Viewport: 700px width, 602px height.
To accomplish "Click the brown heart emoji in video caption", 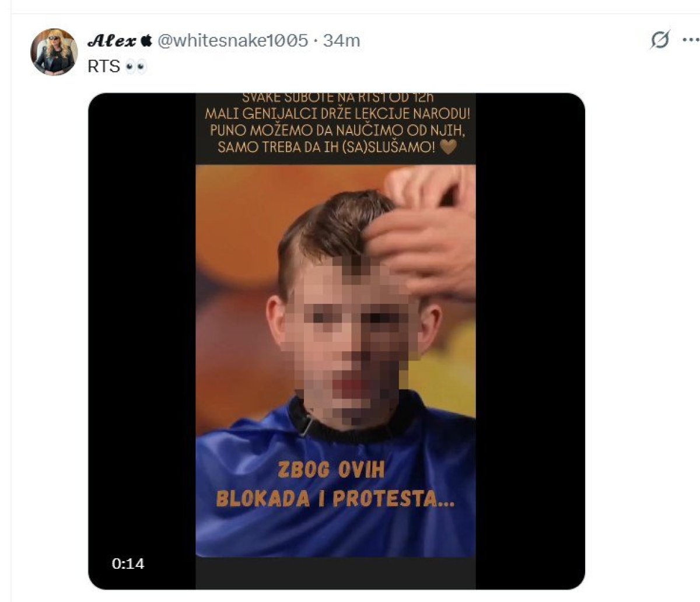I will click(x=448, y=147).
